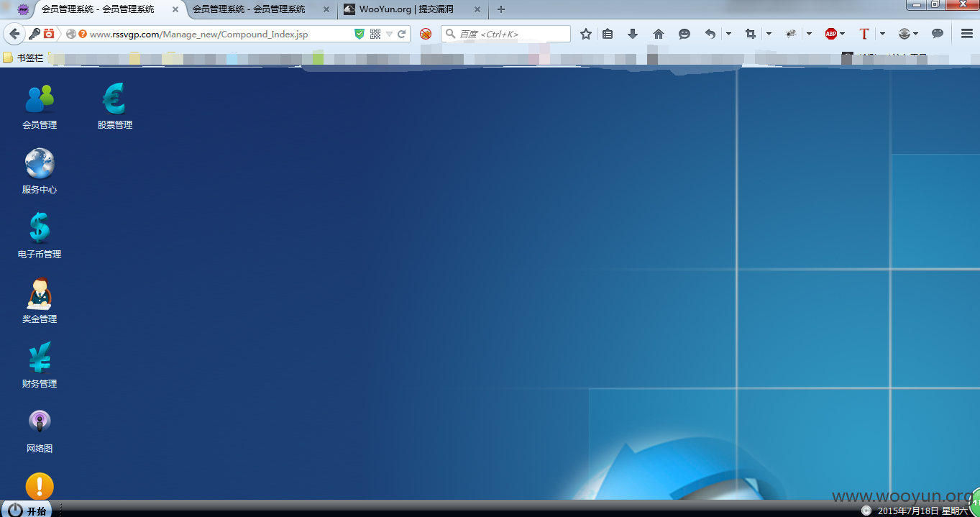
Task: Click the QR code icon in URL bar
Action: [x=375, y=34]
